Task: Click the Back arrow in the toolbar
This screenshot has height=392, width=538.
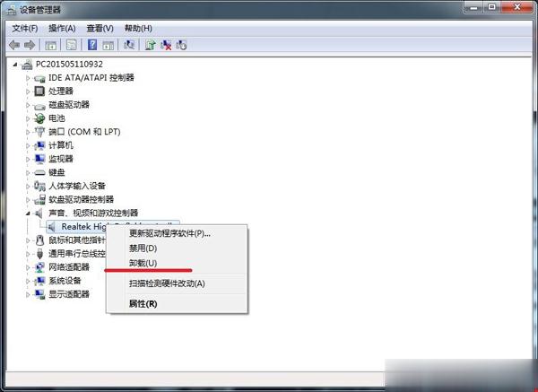Action: 14,44
